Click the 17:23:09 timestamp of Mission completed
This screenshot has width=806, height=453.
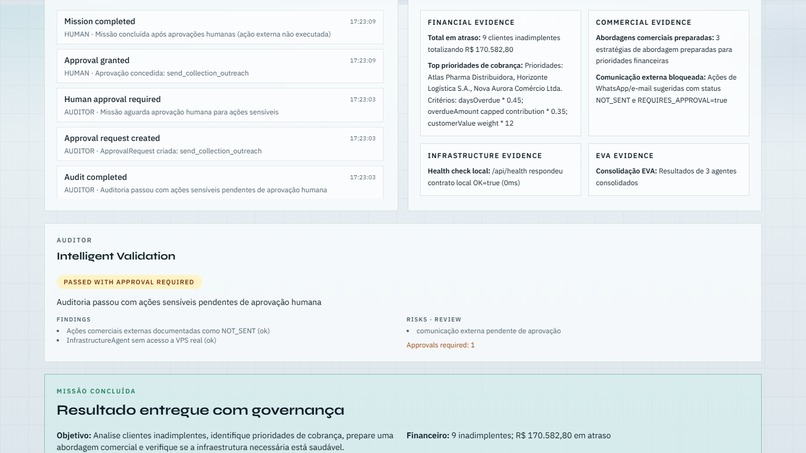point(362,22)
